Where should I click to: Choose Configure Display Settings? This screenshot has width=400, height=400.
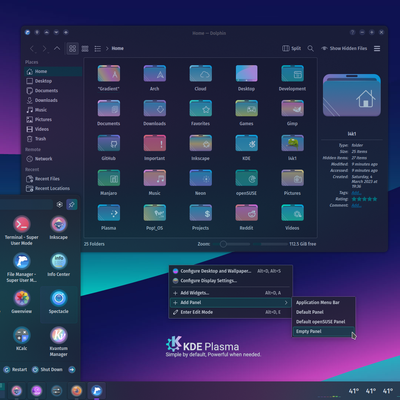click(x=231, y=281)
